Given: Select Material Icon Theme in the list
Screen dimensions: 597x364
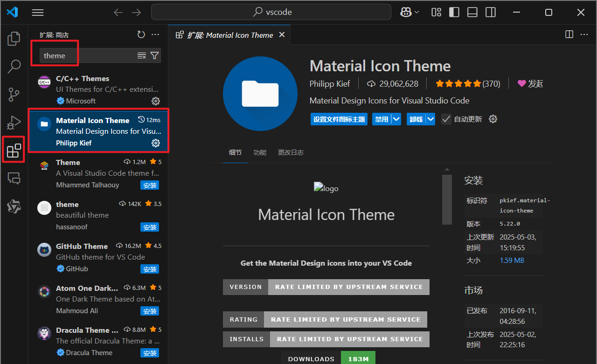Looking at the screenshot, I should [98, 131].
